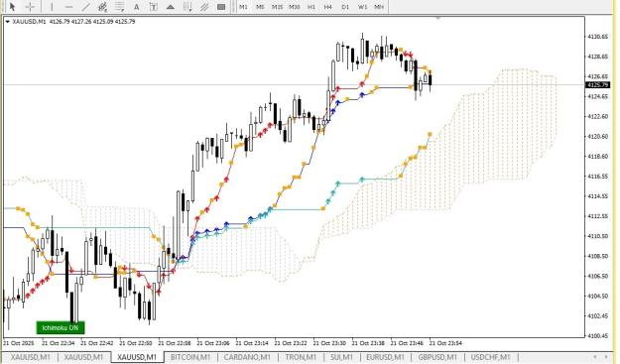Switch chart to W1 weekly timeframe
620x364 pixels.
pyautogui.click(x=362, y=7)
